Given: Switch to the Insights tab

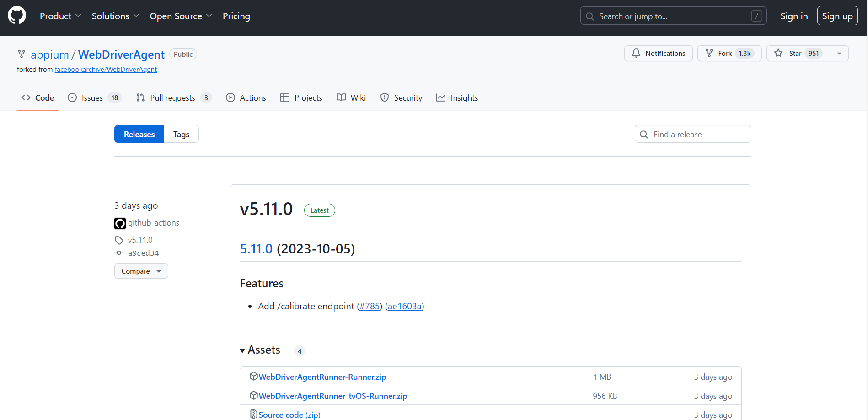Looking at the screenshot, I should 457,98.
